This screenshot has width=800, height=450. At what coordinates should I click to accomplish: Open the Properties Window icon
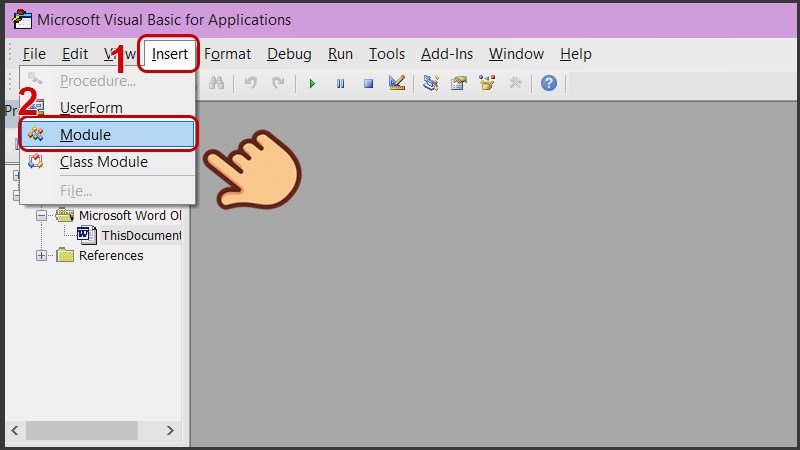coord(459,83)
